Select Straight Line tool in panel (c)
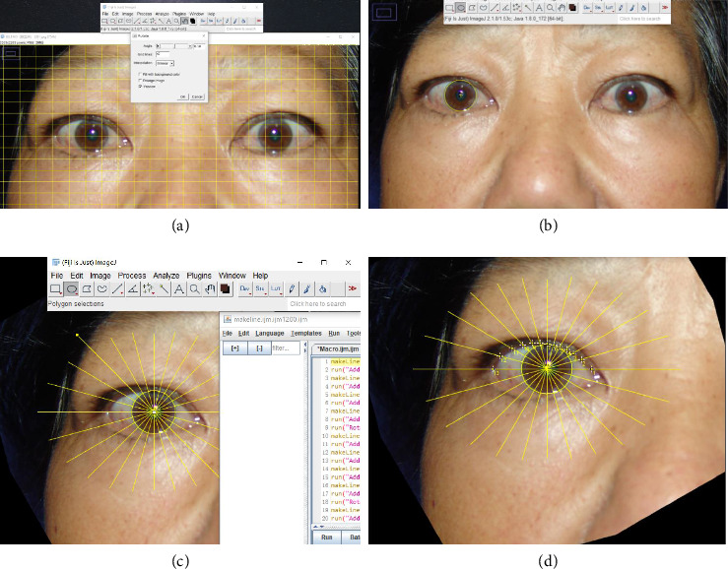 point(117,289)
